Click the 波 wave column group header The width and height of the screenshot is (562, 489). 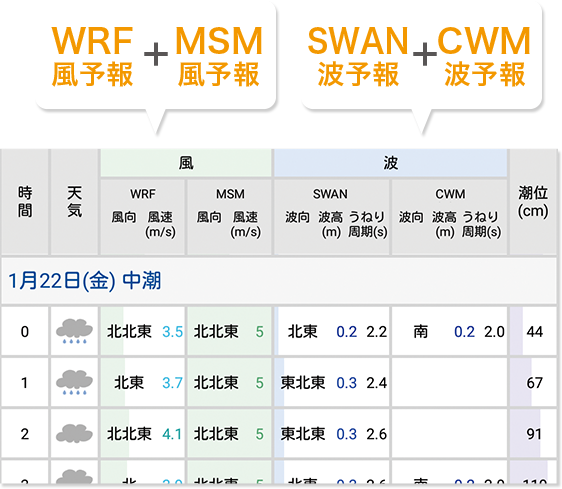[x=391, y=163]
